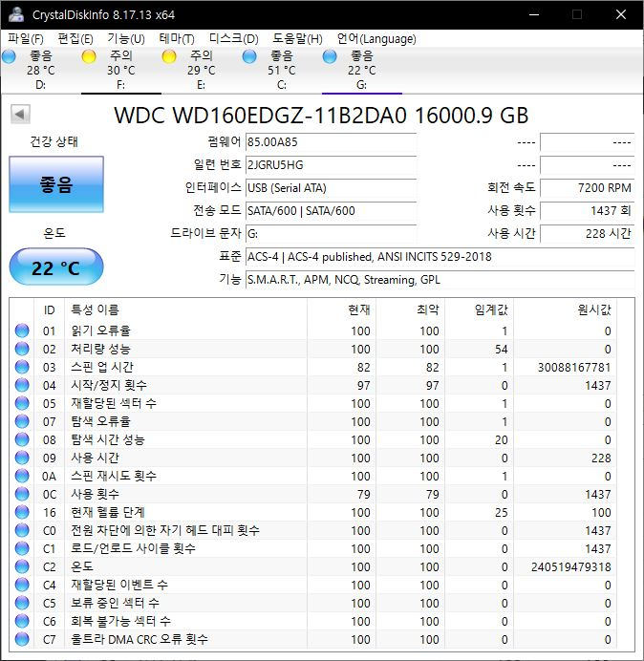Select the 읽기 오류율 attribute name
The height and width of the screenshot is (661, 644).
coord(100,330)
